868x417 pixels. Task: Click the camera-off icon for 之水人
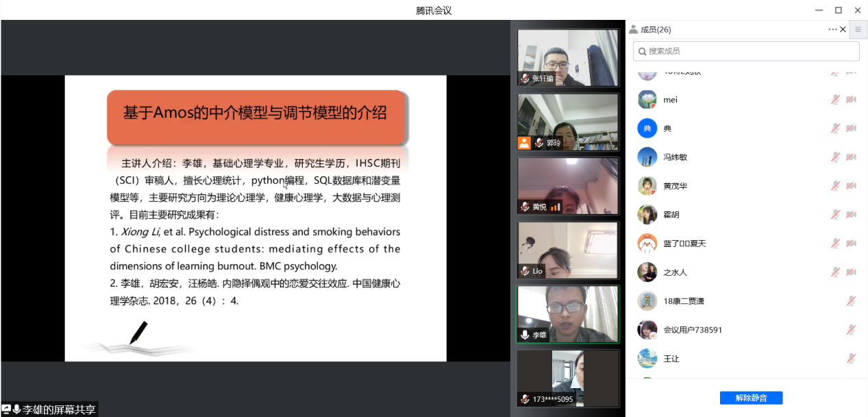click(851, 272)
